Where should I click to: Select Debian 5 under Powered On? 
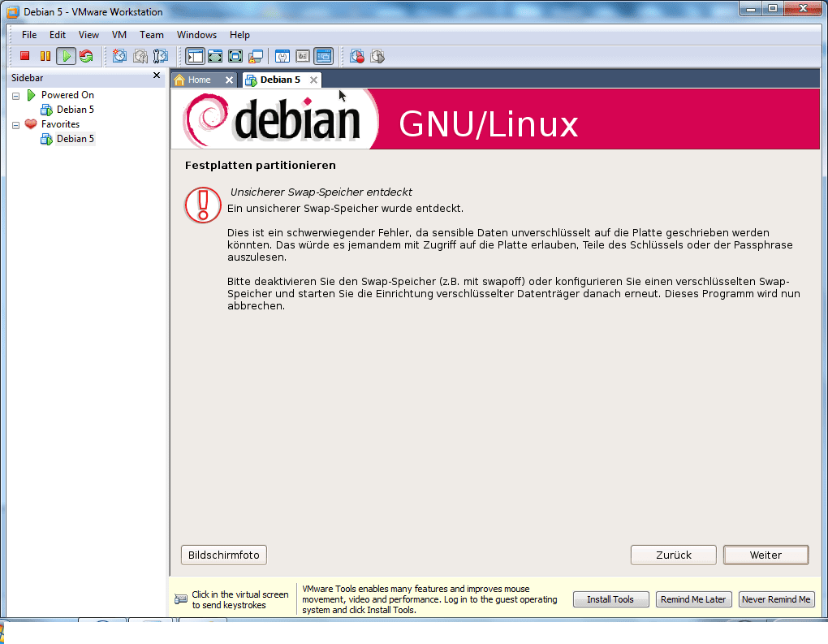[75, 110]
